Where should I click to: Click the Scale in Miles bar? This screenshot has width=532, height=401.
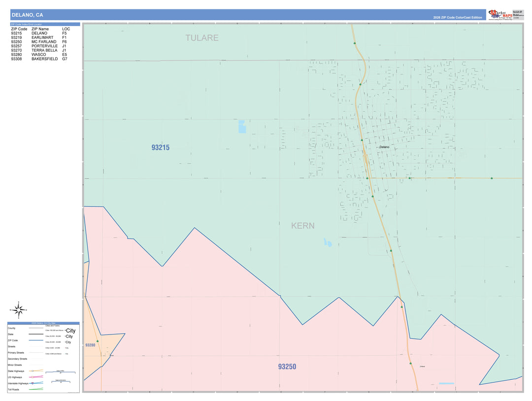tap(61, 372)
